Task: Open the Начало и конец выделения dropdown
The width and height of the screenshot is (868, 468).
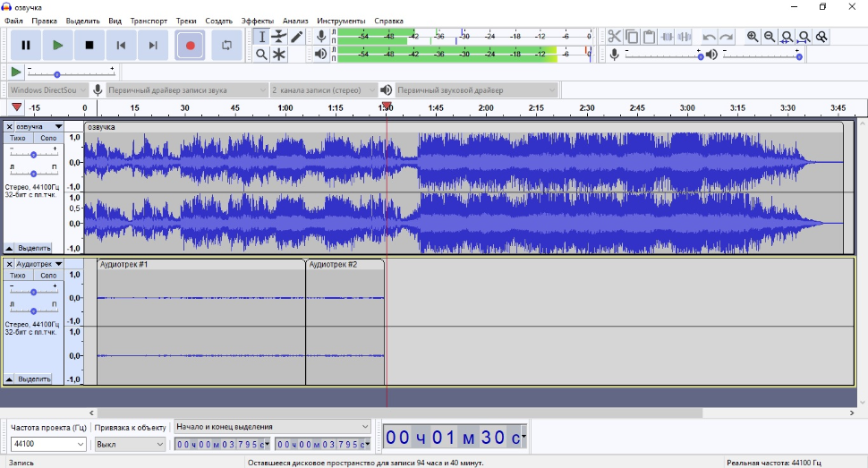Action: point(272,427)
